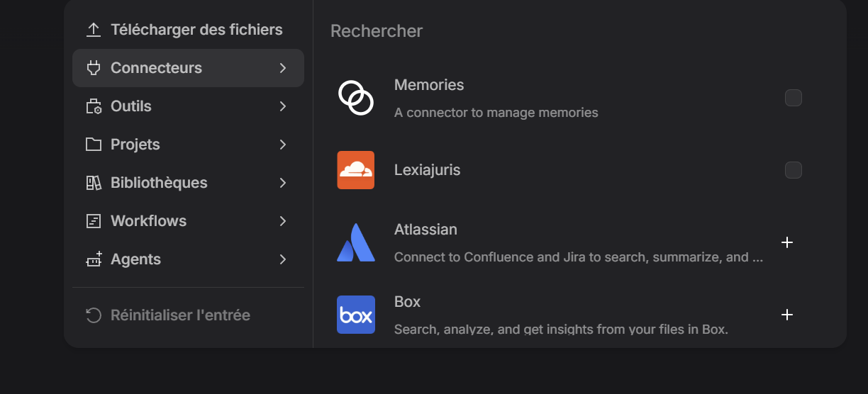Enable the Memories connector checkbox
This screenshot has height=394, width=868.
tap(794, 98)
